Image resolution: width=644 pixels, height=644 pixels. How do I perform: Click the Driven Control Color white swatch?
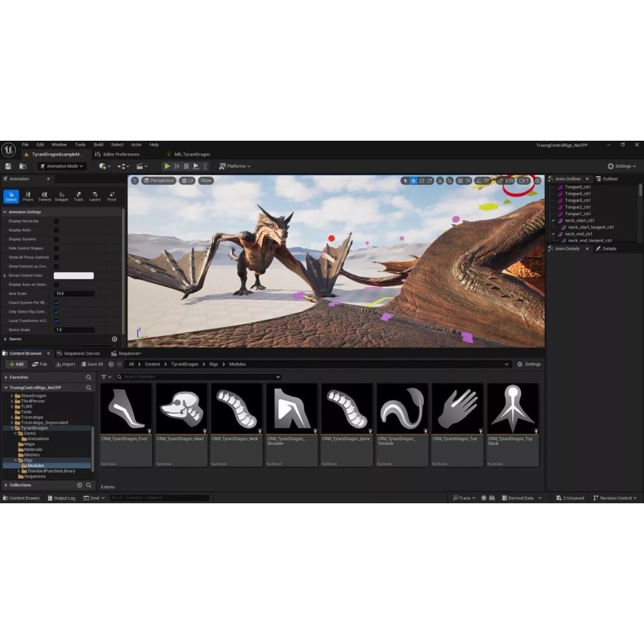point(74,275)
